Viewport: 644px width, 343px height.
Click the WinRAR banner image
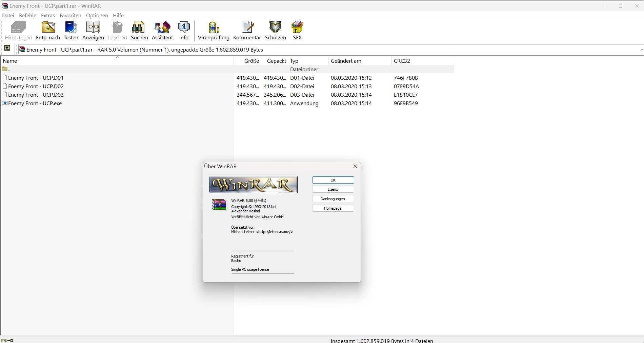pyautogui.click(x=253, y=185)
